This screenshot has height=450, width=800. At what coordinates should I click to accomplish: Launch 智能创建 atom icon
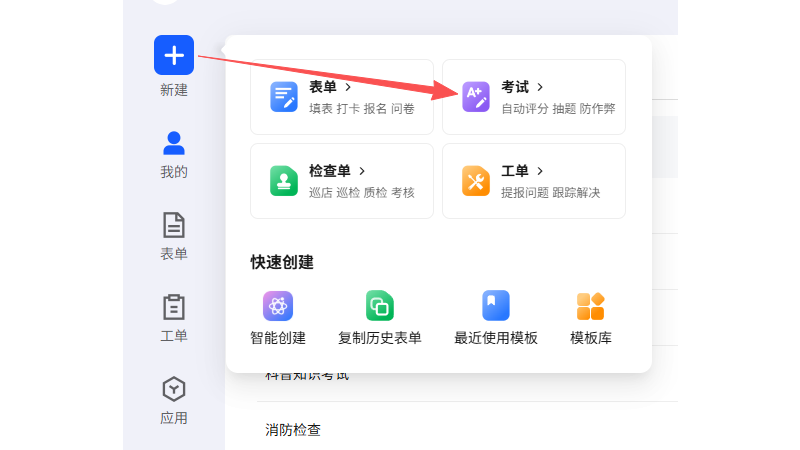point(278,306)
